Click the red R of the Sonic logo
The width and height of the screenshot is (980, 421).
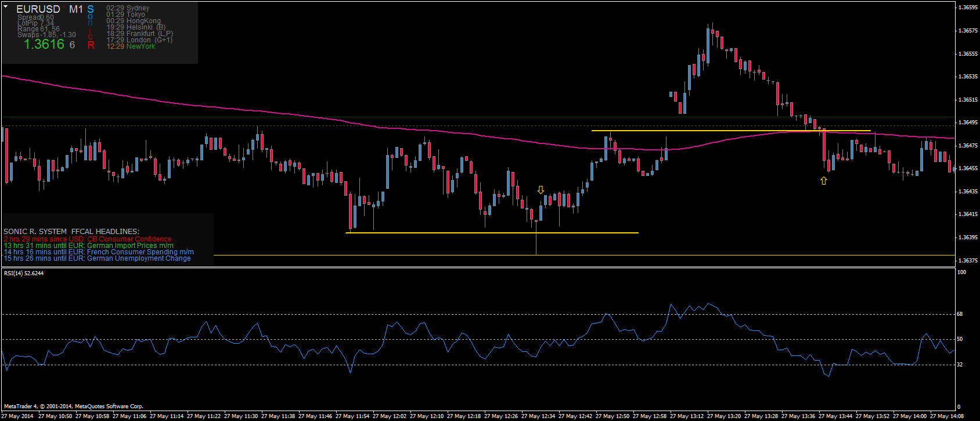[x=91, y=45]
